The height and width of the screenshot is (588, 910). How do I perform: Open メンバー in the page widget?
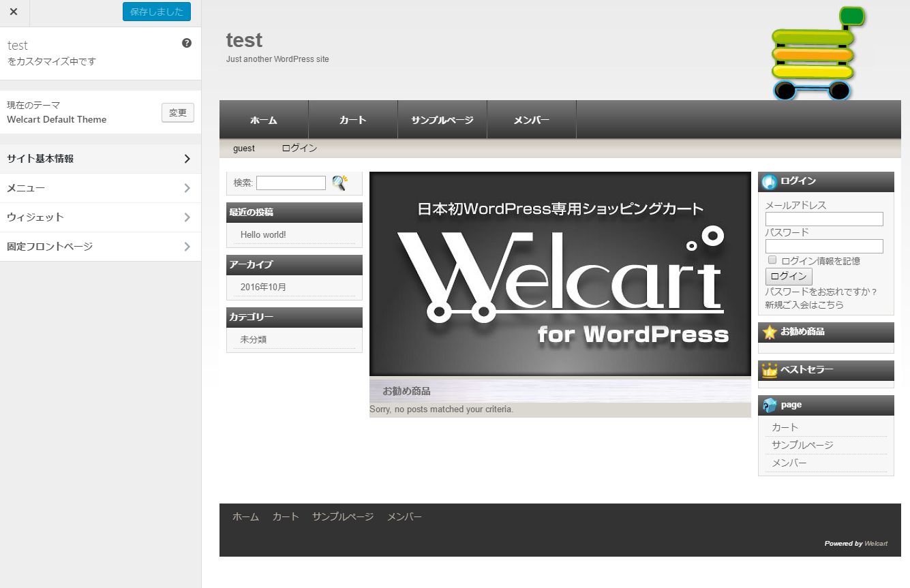789,463
